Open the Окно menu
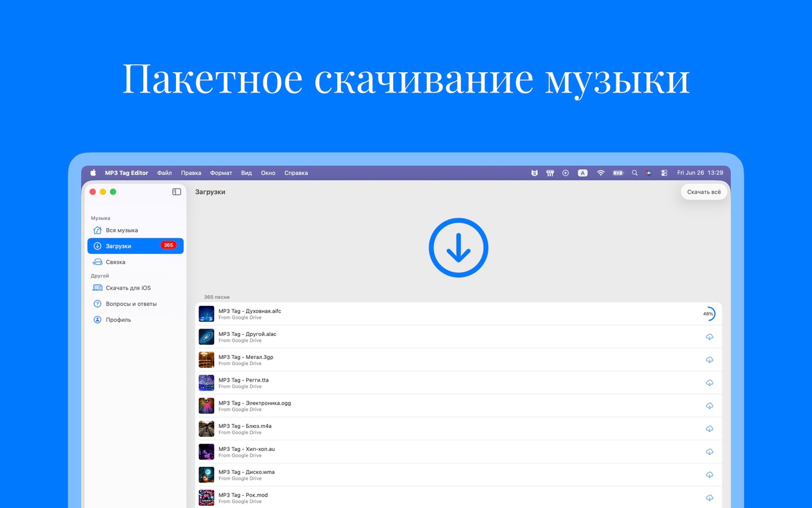Viewport: 812px width, 508px height. (268, 173)
